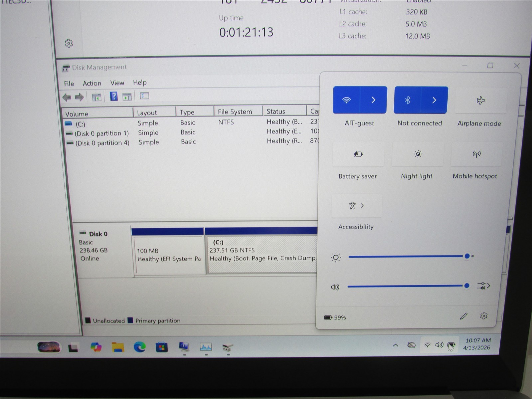Open Task Manager settings gear icon
Screen dimensions: 532x399
pyautogui.click(x=69, y=43)
